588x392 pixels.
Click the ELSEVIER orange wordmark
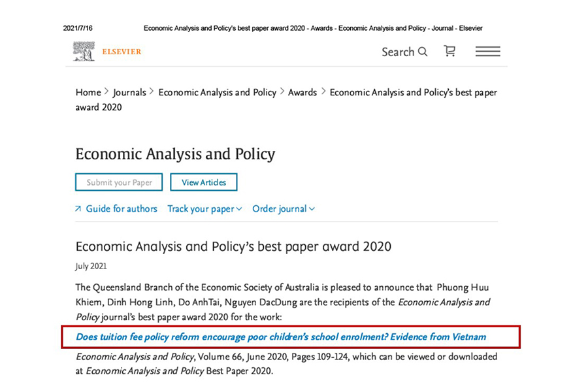[x=122, y=52]
